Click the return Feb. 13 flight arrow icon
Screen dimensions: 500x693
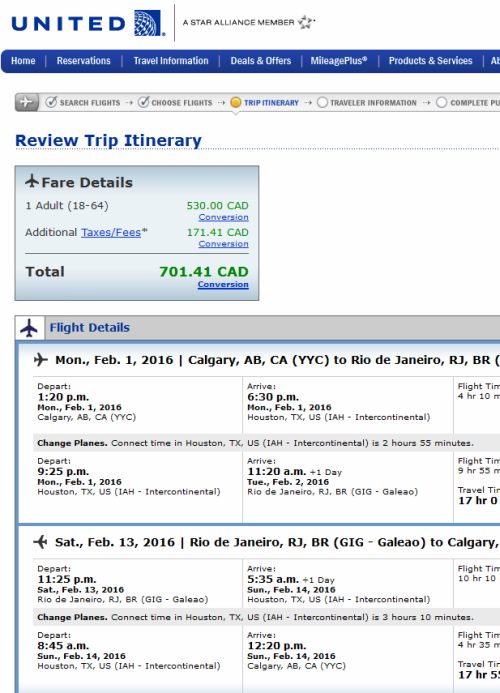click(x=40, y=542)
